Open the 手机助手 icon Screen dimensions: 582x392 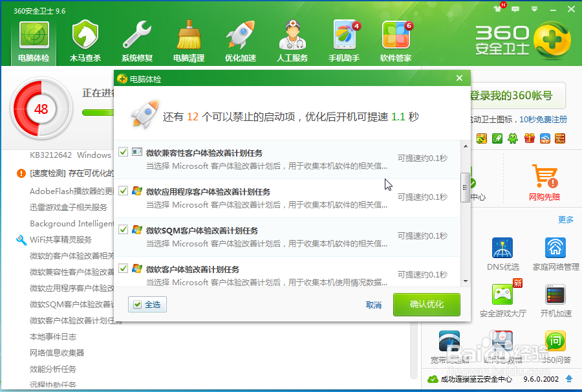tap(344, 41)
